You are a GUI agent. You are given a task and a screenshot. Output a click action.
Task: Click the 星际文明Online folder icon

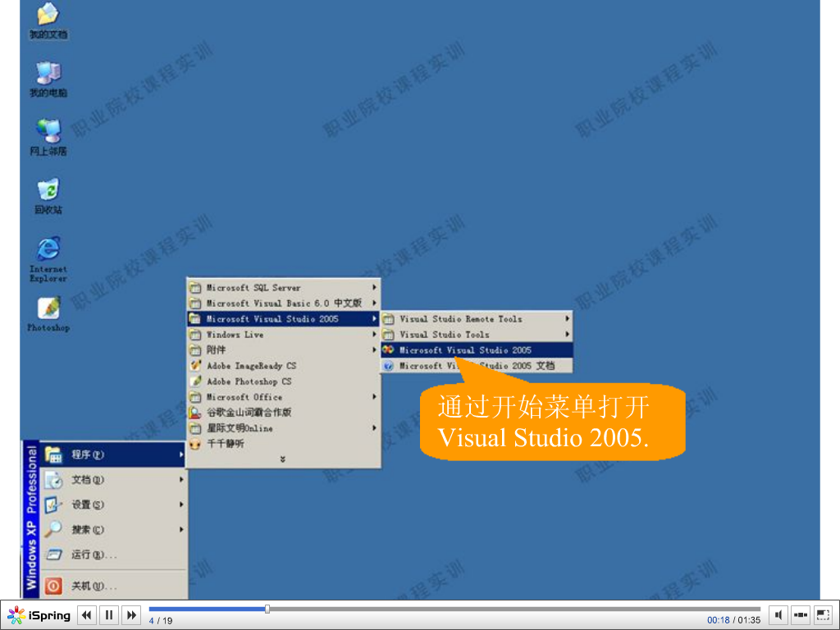(195, 428)
